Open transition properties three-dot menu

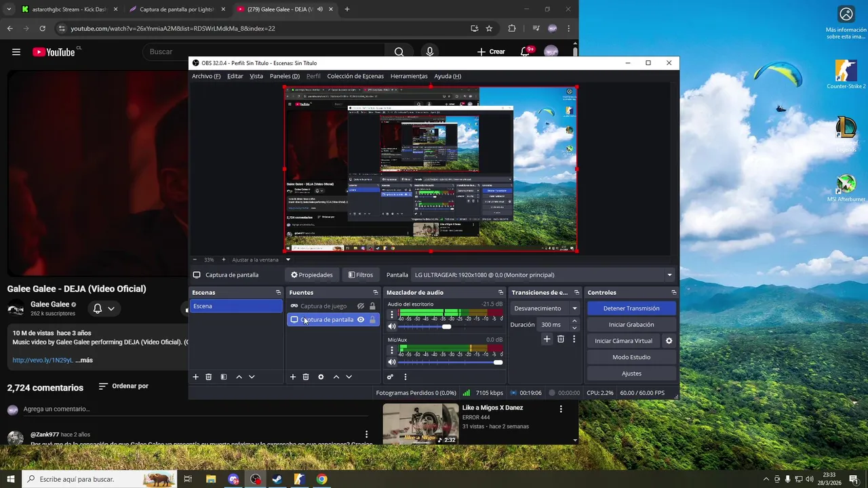pos(574,339)
